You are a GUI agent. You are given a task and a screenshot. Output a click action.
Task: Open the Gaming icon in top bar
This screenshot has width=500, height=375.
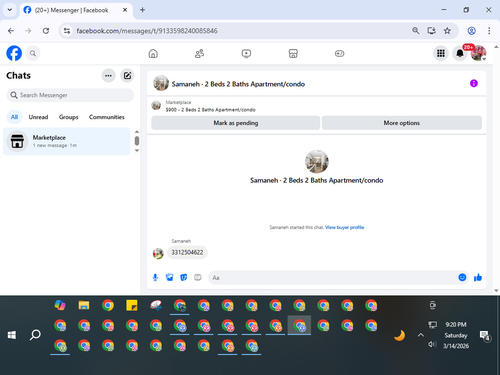340,53
